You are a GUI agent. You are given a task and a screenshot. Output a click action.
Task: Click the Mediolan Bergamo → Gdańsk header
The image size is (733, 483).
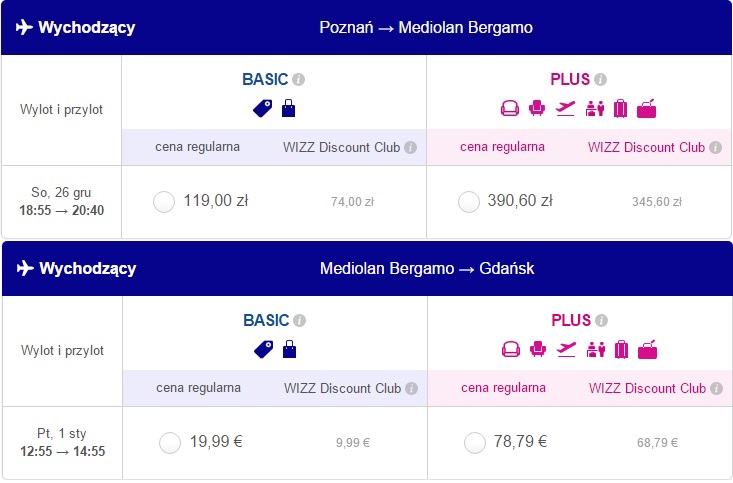[x=427, y=268]
